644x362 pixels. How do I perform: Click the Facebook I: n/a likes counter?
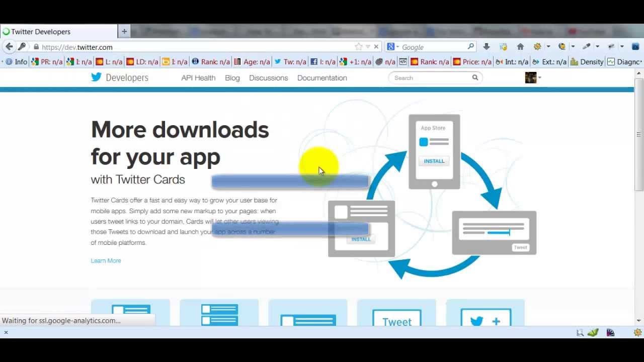[323, 62]
